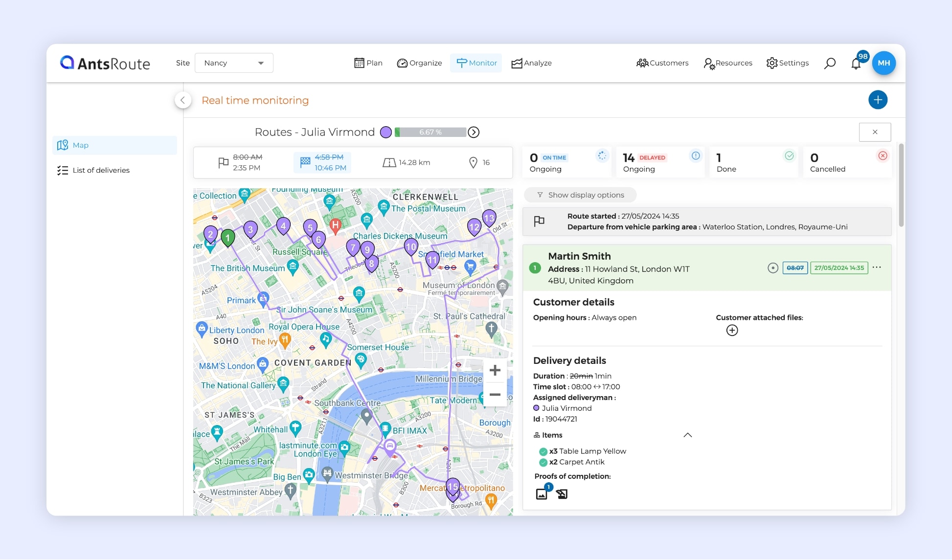Click the Monitor tab in navigation
The image size is (952, 560).
(476, 62)
